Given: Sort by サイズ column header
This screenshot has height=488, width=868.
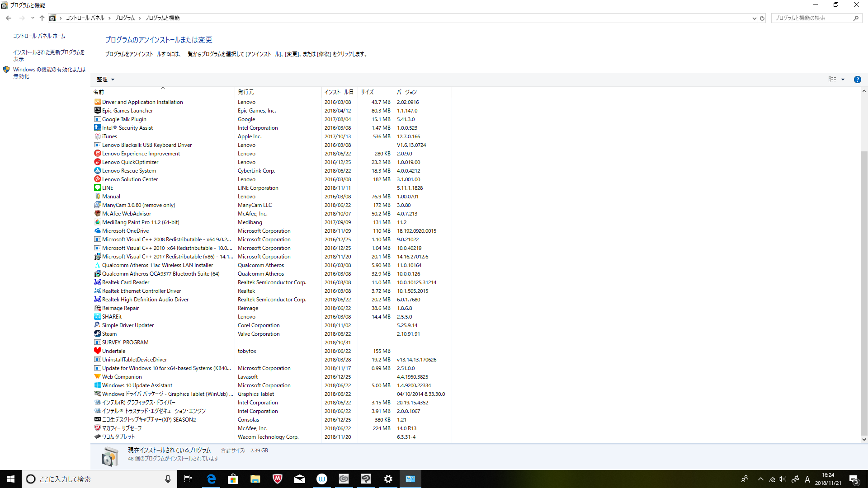Looking at the screenshot, I should point(367,92).
